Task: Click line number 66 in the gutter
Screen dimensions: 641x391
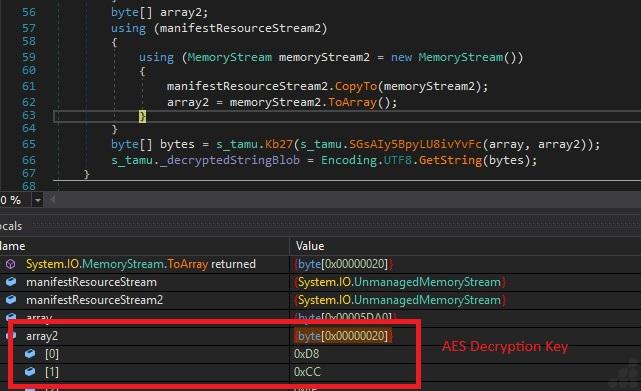Action: 29,160
